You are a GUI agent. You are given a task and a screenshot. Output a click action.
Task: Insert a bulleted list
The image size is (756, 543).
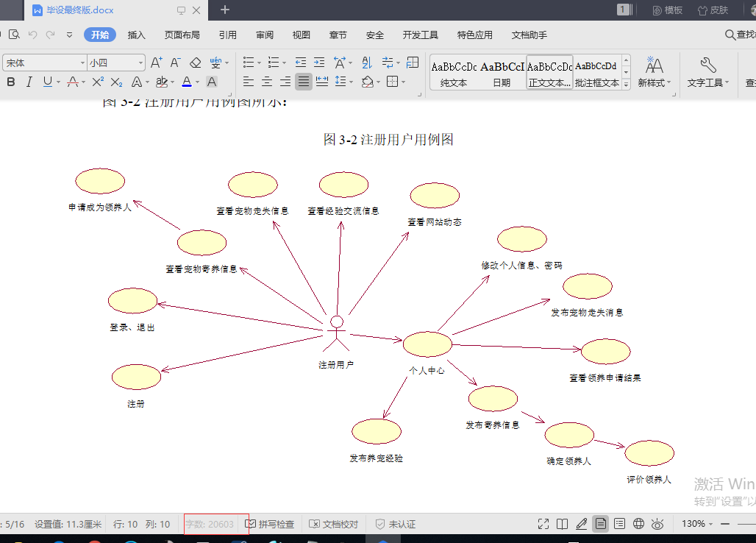249,63
